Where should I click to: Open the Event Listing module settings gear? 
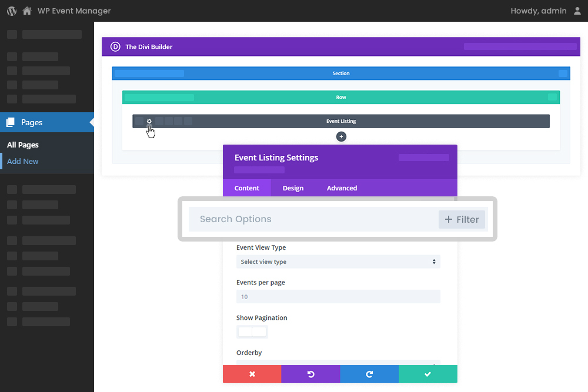coord(149,120)
